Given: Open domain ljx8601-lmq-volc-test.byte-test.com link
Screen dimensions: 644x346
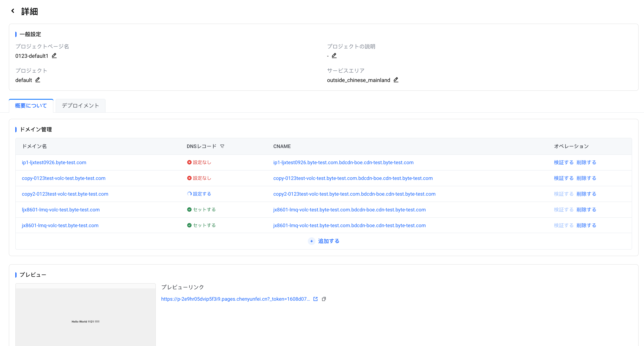Looking at the screenshot, I should (61, 210).
